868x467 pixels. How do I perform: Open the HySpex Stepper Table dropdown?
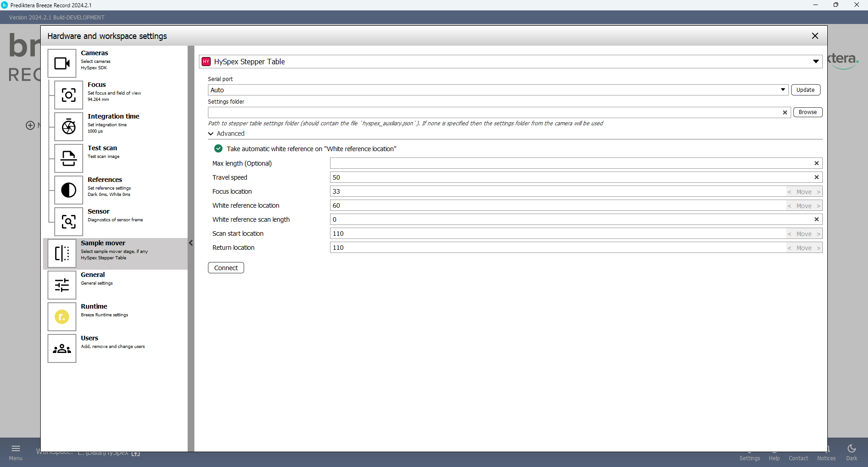tap(816, 62)
